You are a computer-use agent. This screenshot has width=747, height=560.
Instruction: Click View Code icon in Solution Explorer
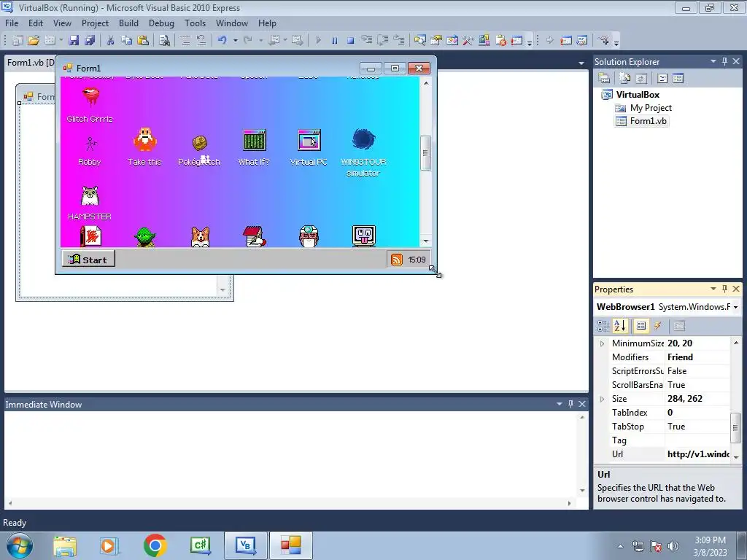[x=662, y=78]
